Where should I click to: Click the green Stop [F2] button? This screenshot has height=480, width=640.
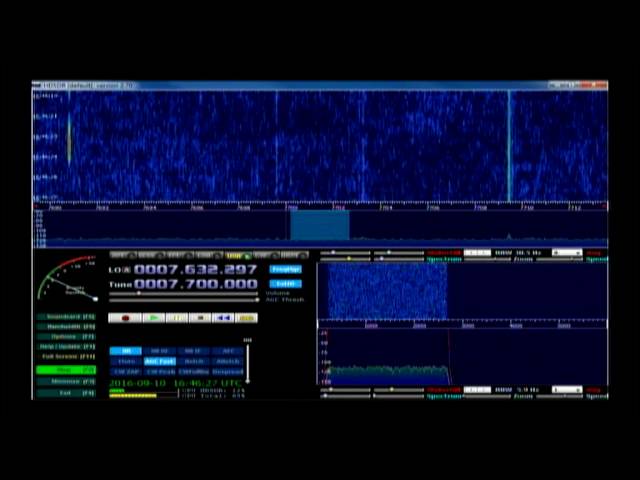tap(66, 370)
